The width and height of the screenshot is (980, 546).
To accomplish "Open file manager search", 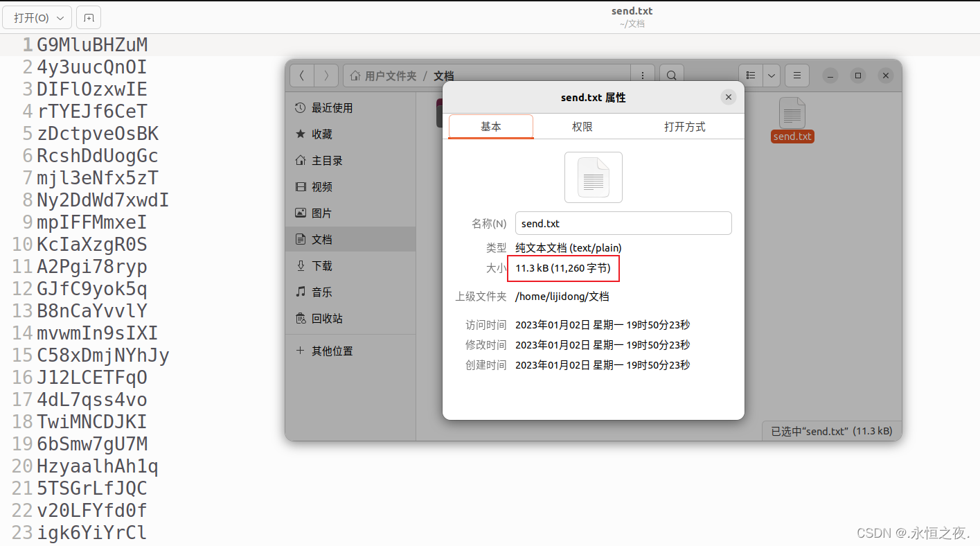I will tap(671, 76).
